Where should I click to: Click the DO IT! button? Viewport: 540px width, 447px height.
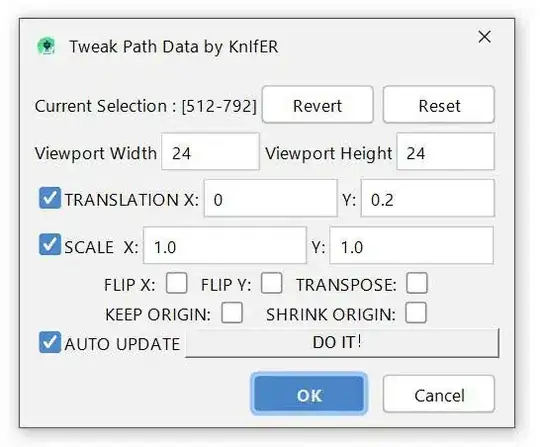point(342,343)
